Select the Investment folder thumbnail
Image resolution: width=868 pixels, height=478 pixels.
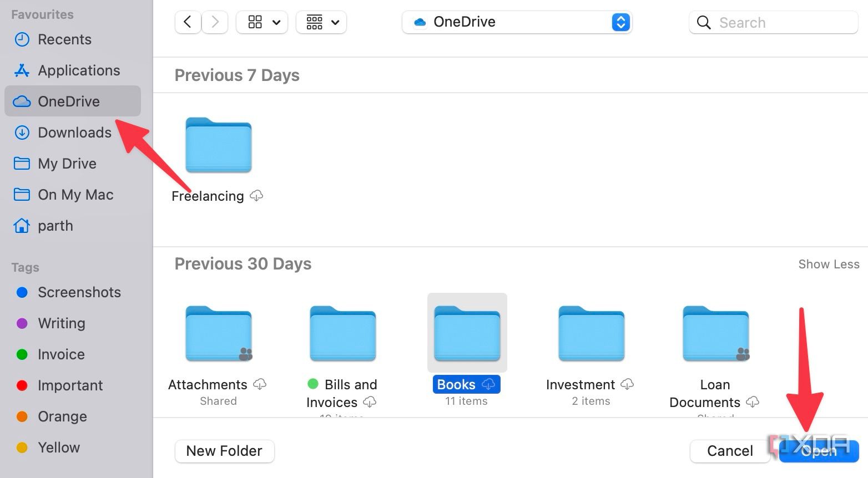(591, 333)
